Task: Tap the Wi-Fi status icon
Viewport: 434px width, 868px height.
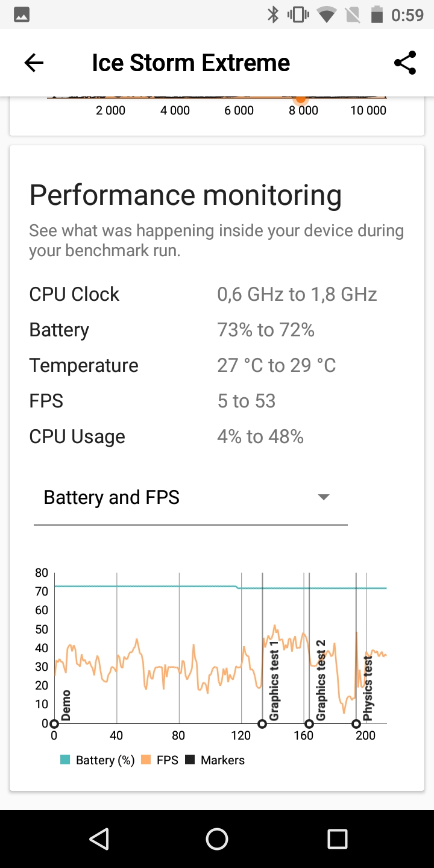Action: [x=326, y=14]
